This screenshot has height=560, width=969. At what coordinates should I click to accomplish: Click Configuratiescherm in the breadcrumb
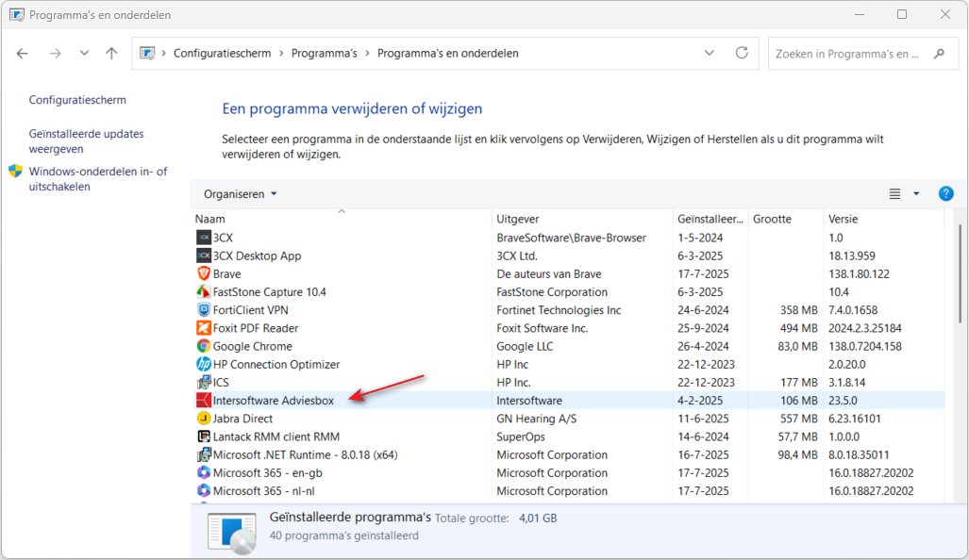[x=222, y=54]
